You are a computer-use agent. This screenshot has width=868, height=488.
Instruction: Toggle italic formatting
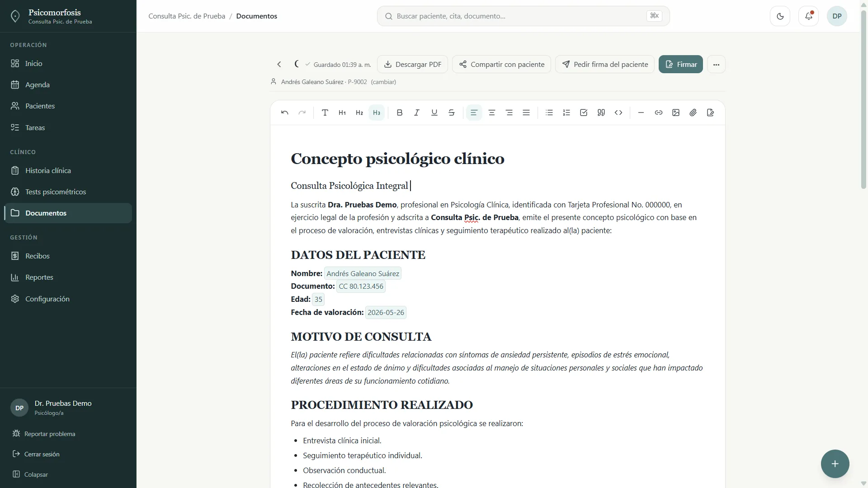pos(417,113)
